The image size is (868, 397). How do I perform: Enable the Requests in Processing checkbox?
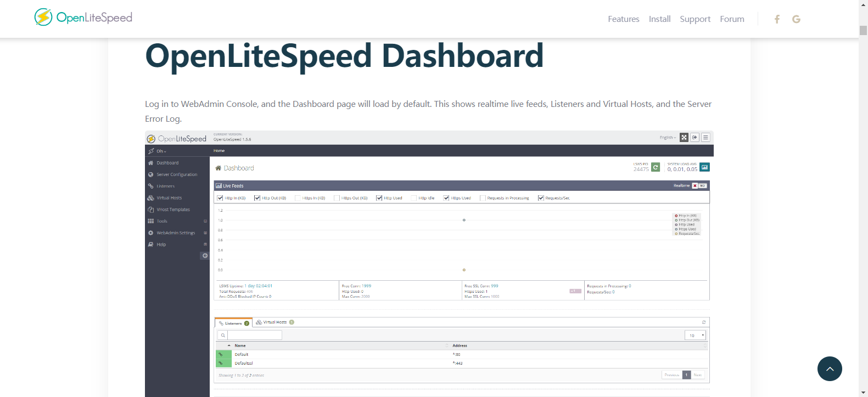pos(483,198)
